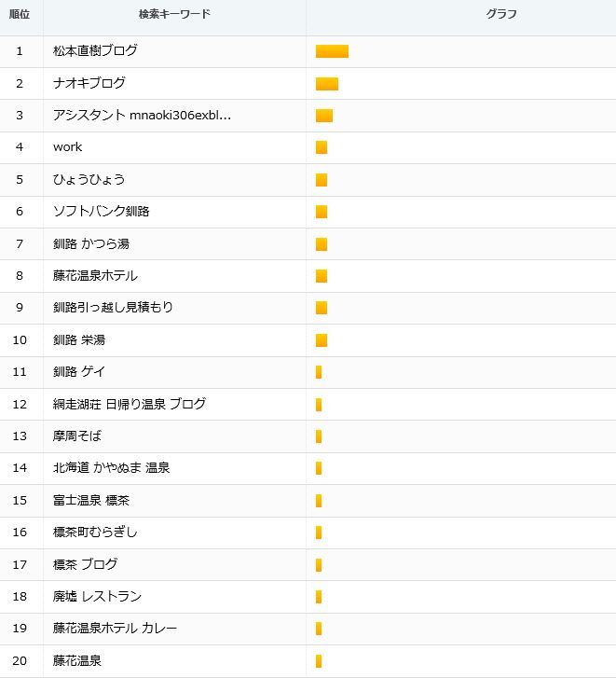This screenshot has height=678, width=616.
Task: Click the 検索キーワード column header
Action: click(x=174, y=14)
